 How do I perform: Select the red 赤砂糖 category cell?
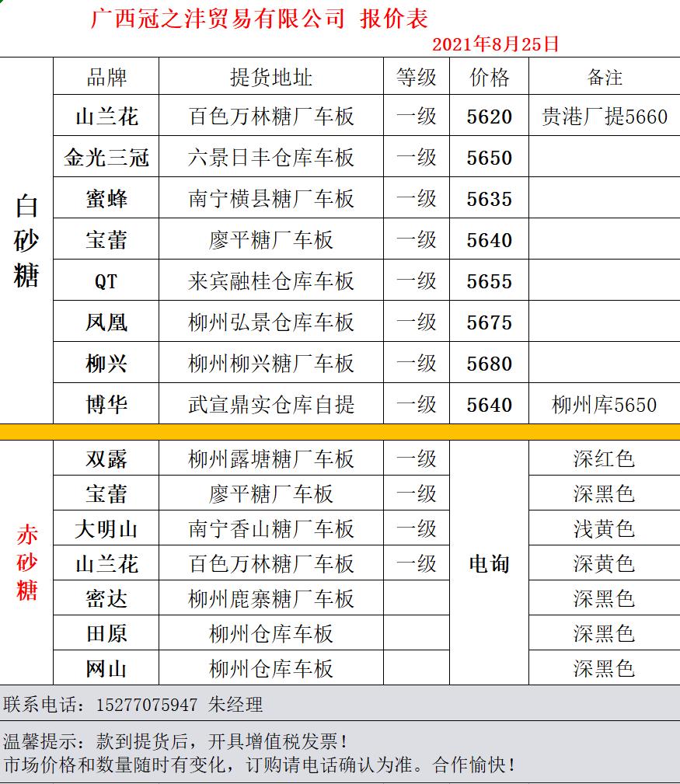click(26, 563)
